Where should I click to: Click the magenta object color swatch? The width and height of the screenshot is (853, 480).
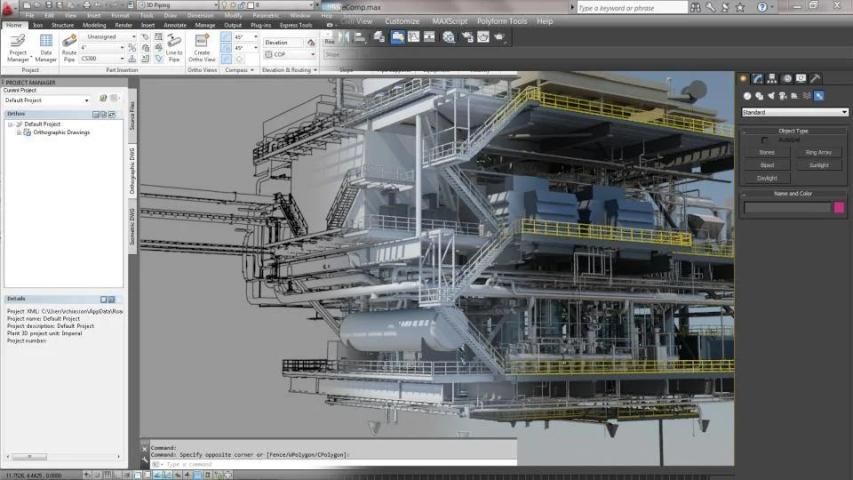(x=839, y=207)
